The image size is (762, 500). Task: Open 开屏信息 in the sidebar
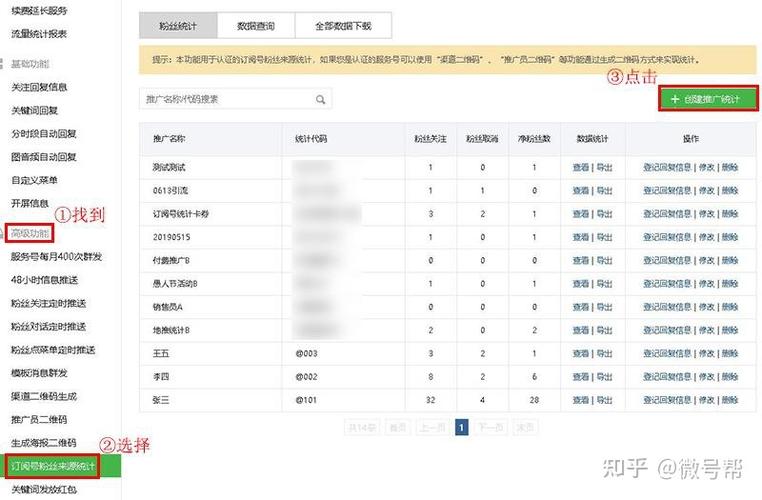tap(30, 203)
